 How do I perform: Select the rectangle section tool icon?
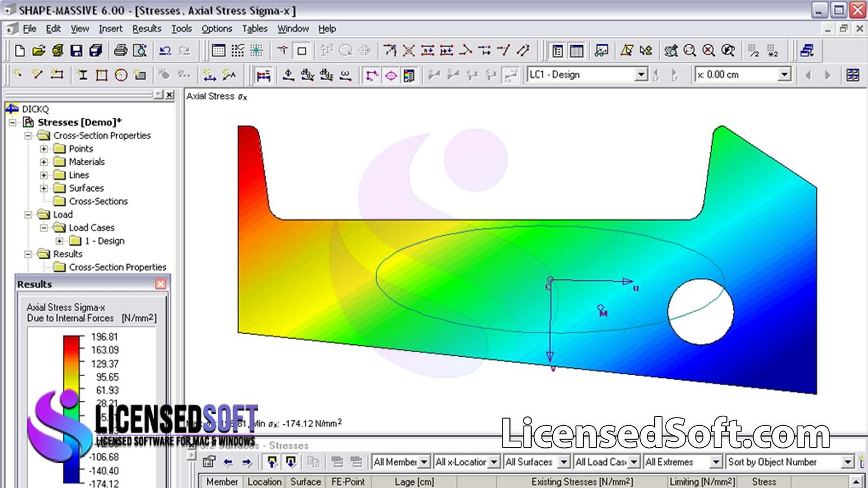point(101,75)
